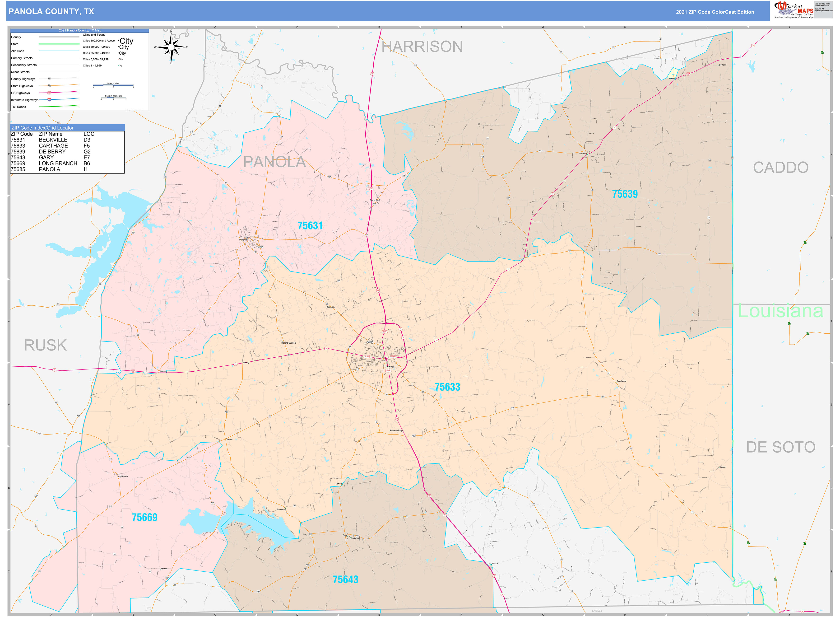Click the light green State boundary color sample

[x=59, y=44]
